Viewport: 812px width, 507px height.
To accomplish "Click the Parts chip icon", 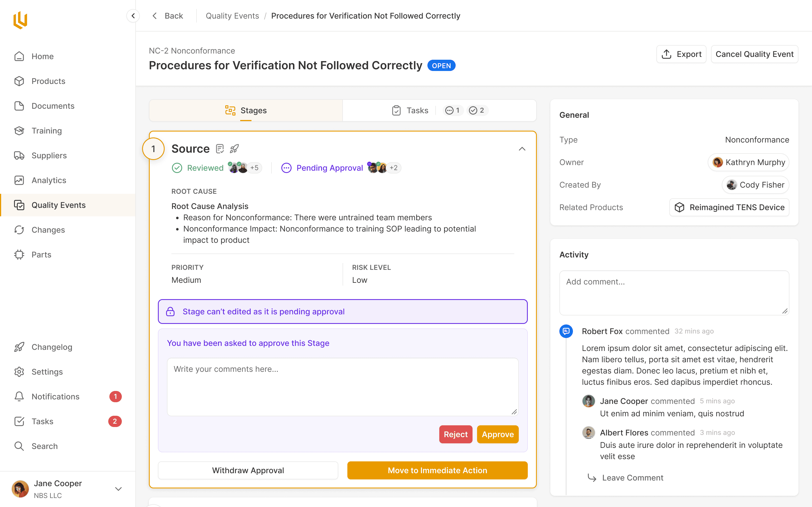I will [19, 255].
